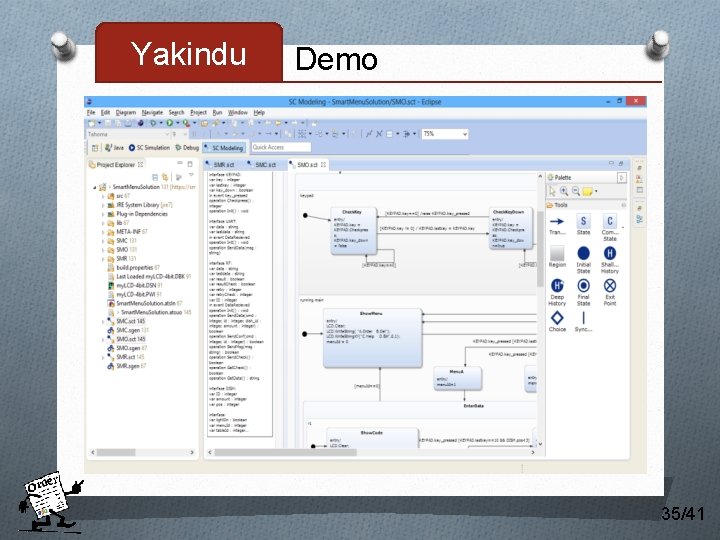Click the myLCD-4bit.DSN file icon
Image resolution: width=720 pixels, height=540 pixels.
click(x=111, y=286)
